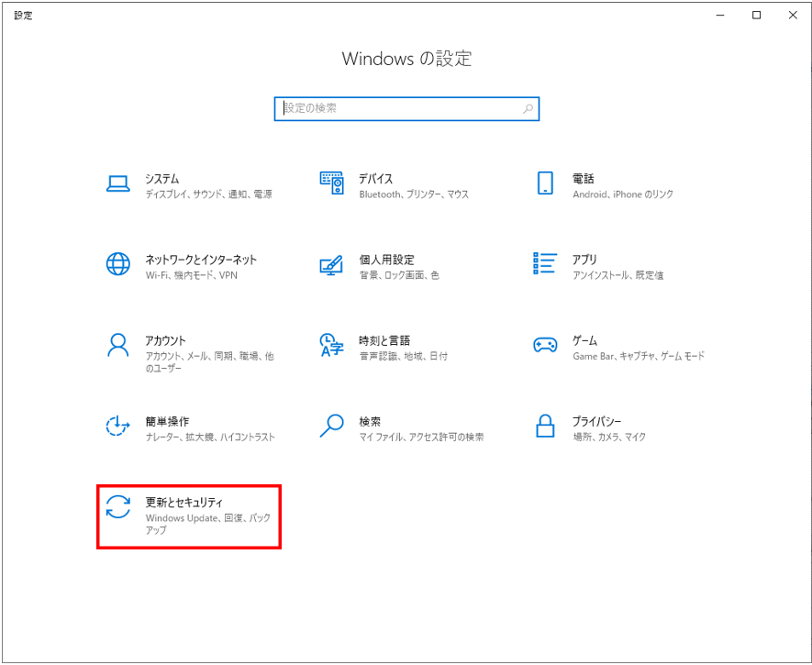Click the phone icon for 電話
Image resolution: width=812 pixels, height=665 pixels.
545,183
